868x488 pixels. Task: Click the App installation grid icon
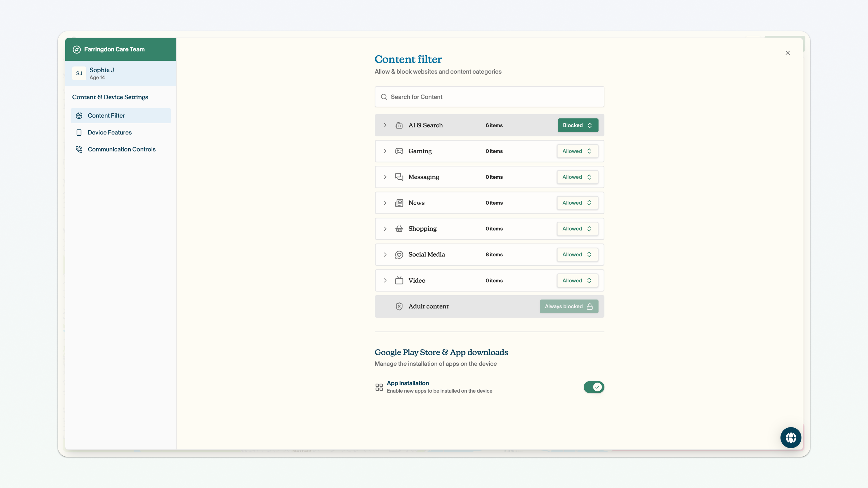pyautogui.click(x=379, y=387)
